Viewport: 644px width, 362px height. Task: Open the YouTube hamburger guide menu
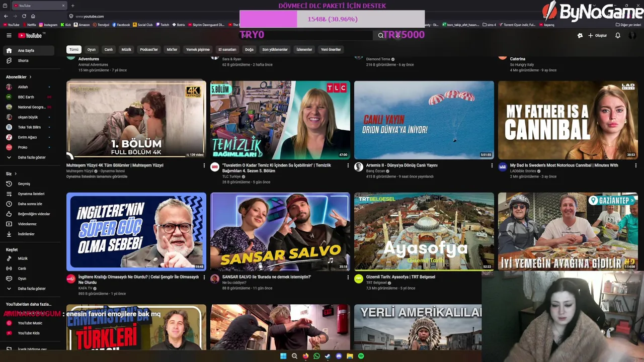pyautogui.click(x=9, y=36)
